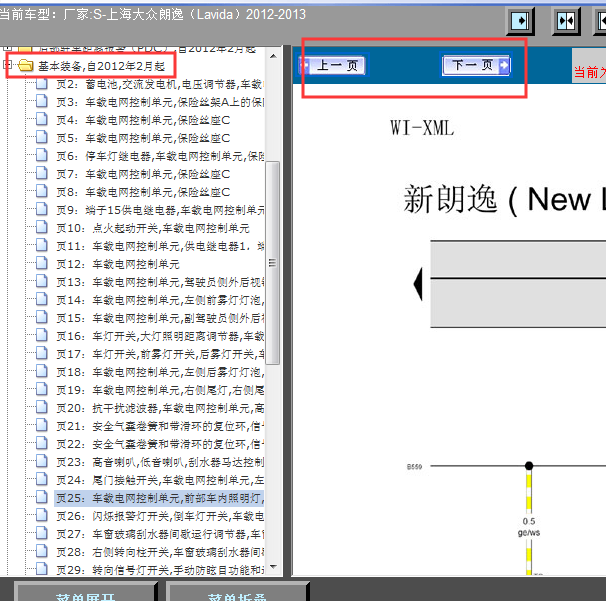Viewport: 606px width, 601px height.
Task: Click the tree panel vertical scrollbar thumb
Action: (x=273, y=263)
